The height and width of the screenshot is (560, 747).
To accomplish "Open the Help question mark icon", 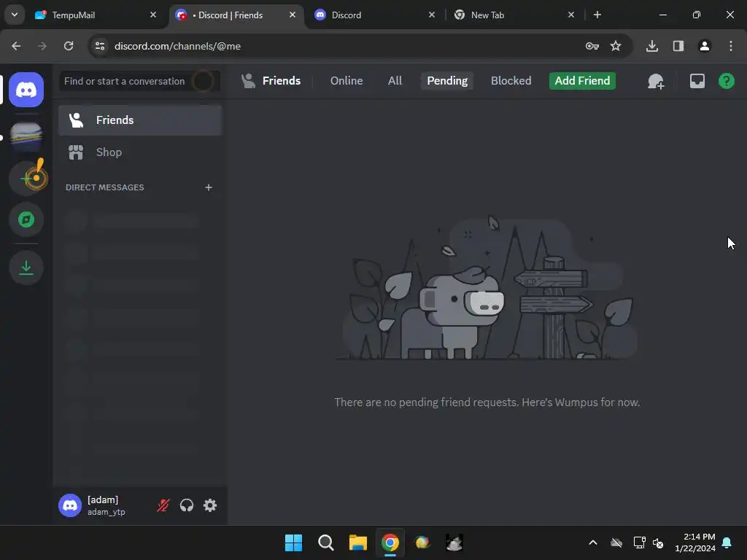I will [x=726, y=81].
